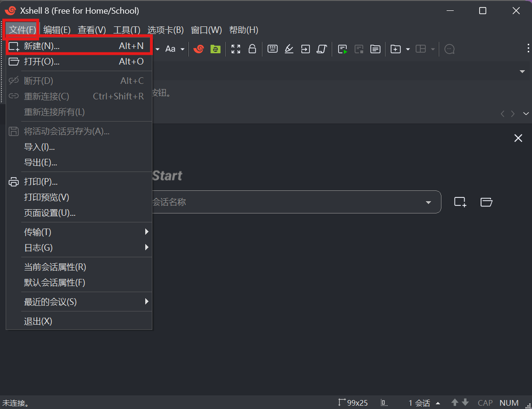The image size is (532, 409).
Task: Toggle full screen mode icon
Action: click(236, 49)
